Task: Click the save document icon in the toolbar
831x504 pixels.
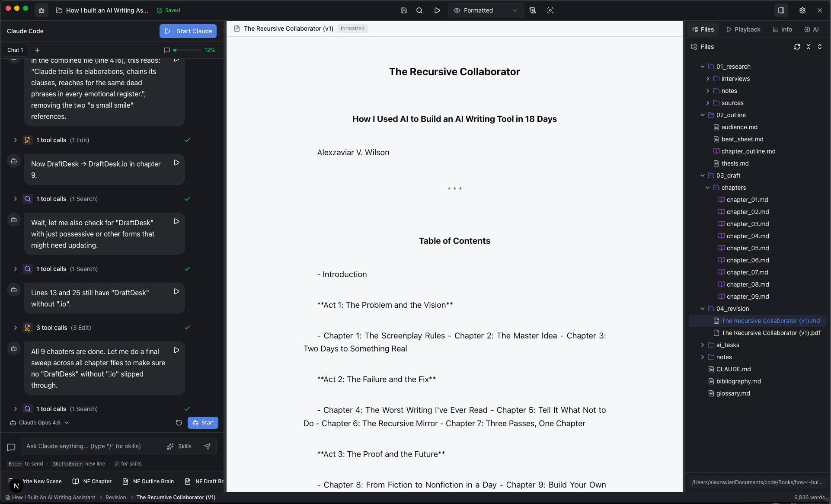Action: coord(404,10)
